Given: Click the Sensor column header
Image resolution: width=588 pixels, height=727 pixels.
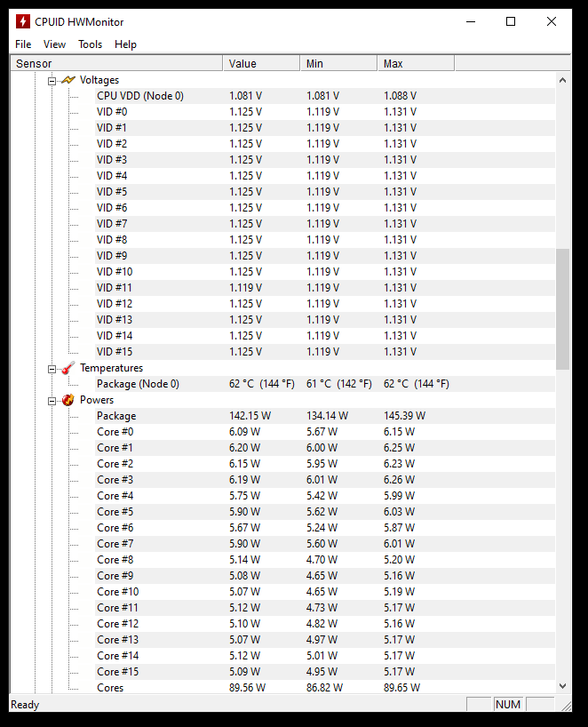Looking at the screenshot, I should (116, 63).
